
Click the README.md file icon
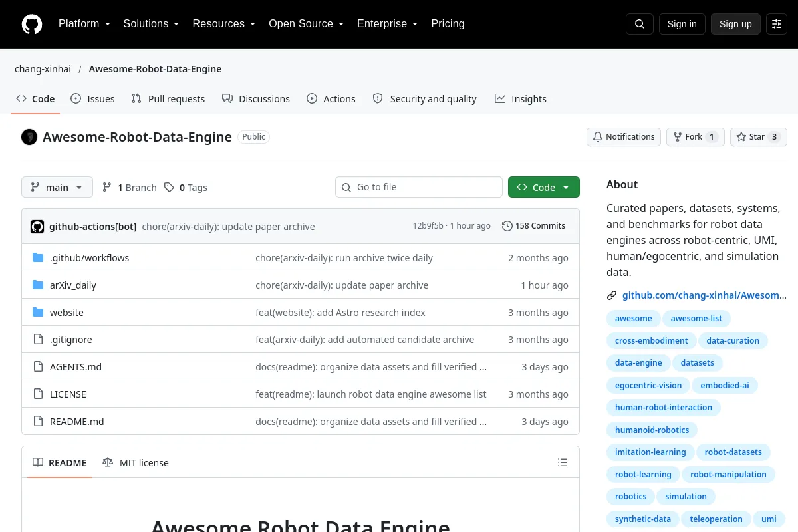point(38,422)
